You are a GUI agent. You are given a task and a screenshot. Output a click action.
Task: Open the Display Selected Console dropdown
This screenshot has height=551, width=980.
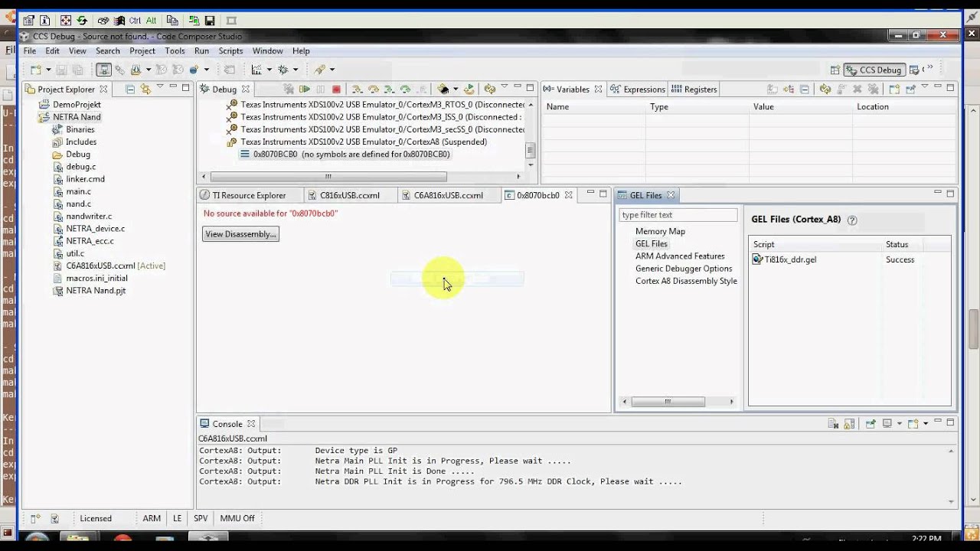898,424
